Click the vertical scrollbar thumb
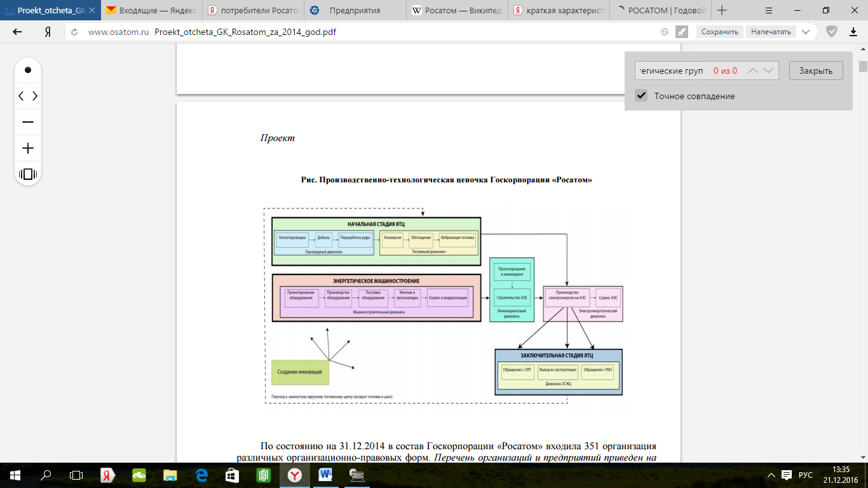 [x=863, y=67]
